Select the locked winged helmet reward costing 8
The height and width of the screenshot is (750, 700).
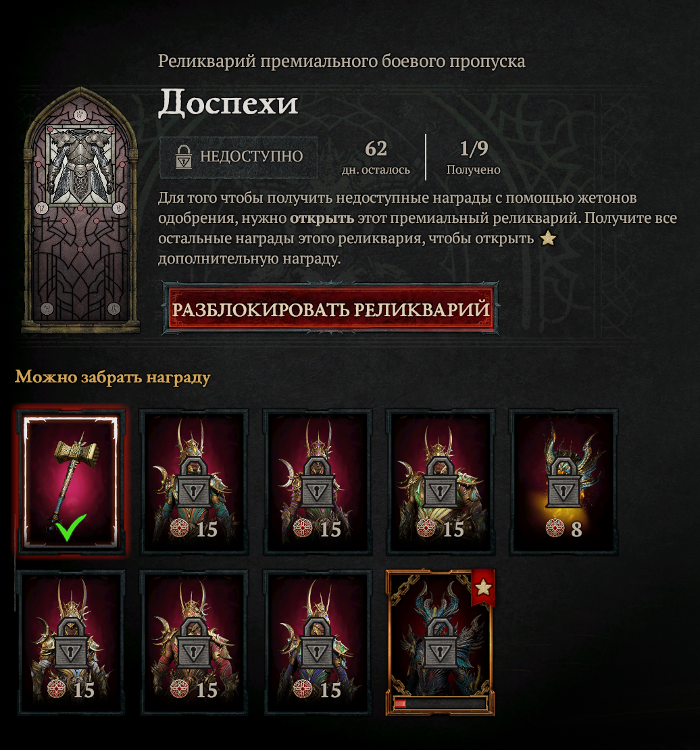[563, 482]
